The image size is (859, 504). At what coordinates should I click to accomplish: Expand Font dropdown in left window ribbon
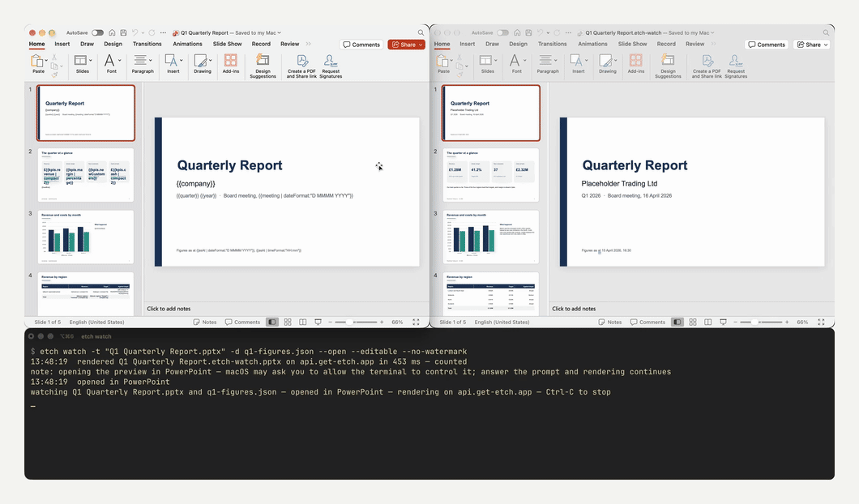[119, 60]
